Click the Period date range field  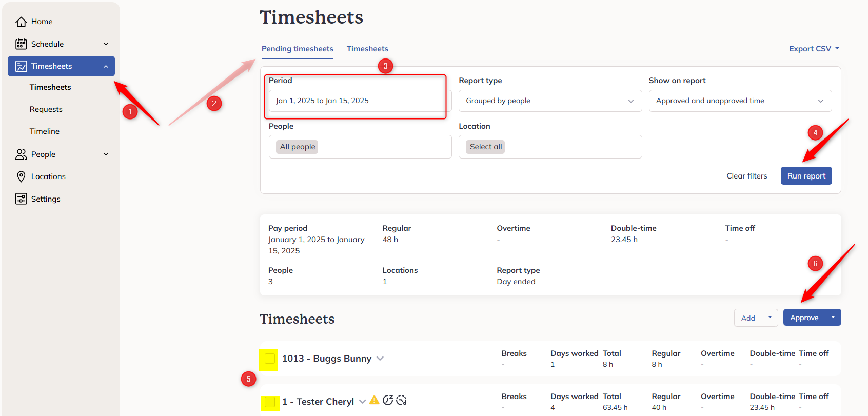click(x=360, y=101)
